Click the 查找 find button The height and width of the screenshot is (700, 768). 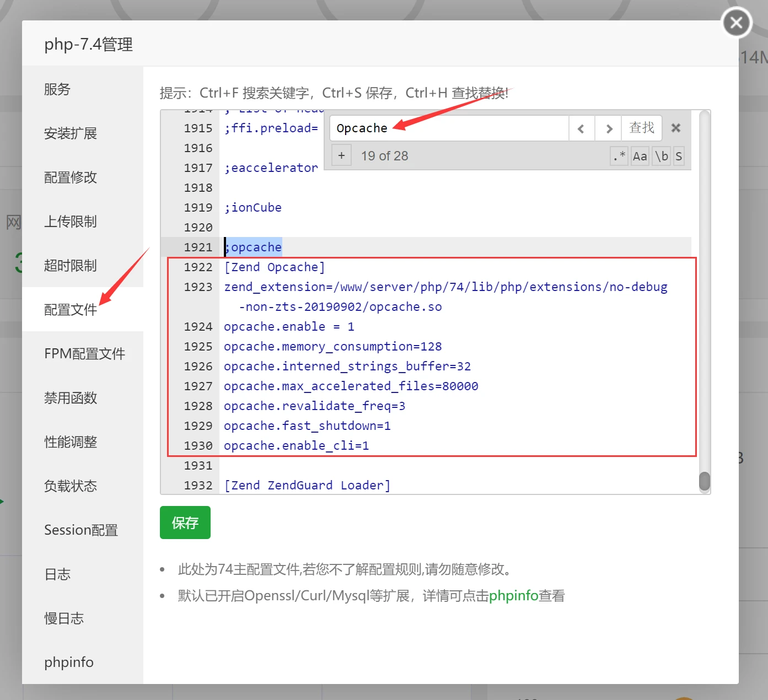[641, 128]
